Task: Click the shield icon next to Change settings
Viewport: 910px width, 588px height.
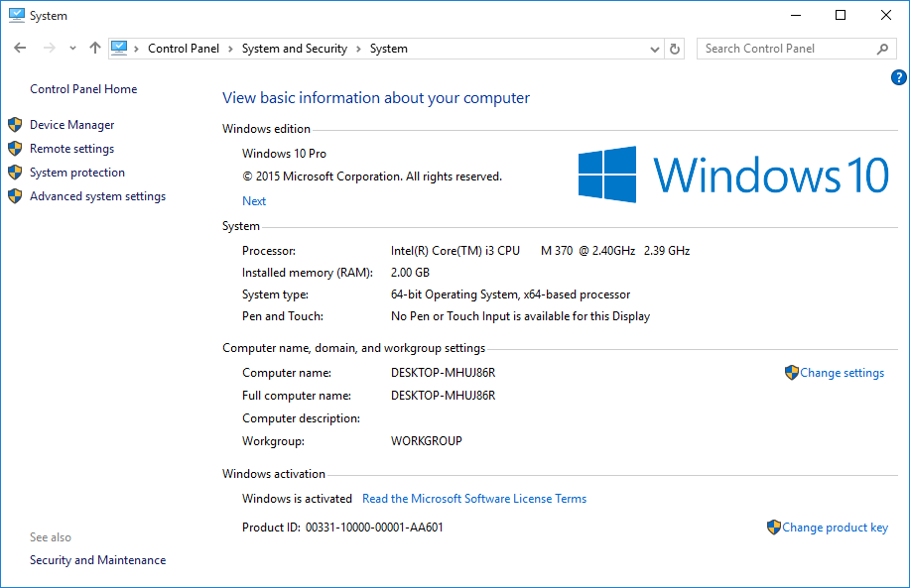Action: (x=791, y=373)
